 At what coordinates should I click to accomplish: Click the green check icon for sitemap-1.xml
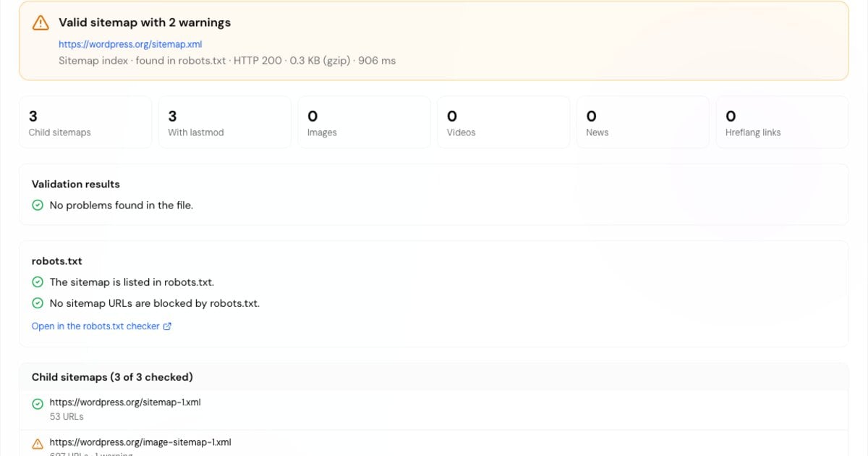38,404
